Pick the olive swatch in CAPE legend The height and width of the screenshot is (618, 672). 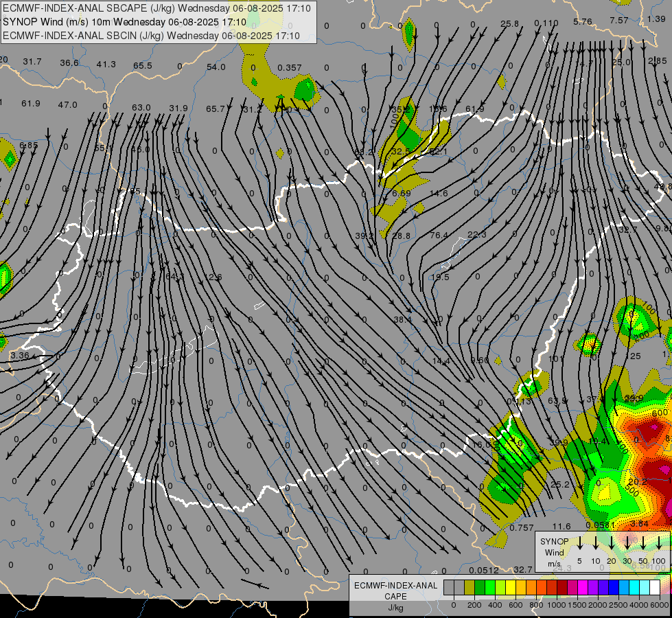coord(470,588)
